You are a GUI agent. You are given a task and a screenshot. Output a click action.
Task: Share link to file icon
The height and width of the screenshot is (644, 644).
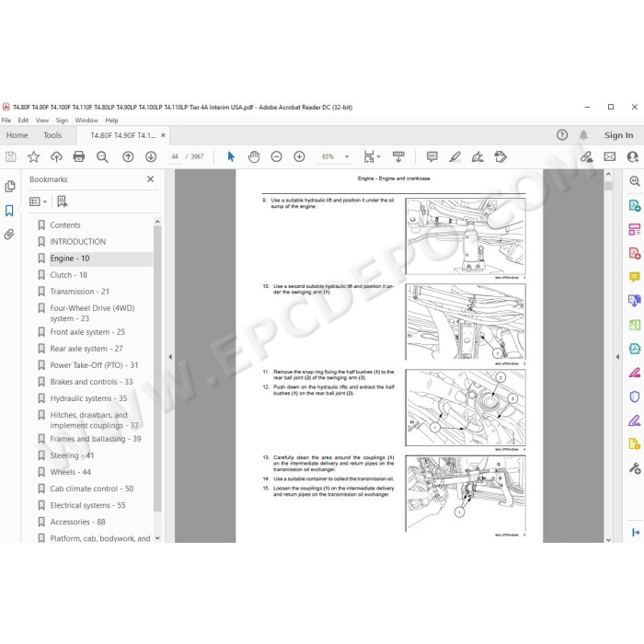(x=587, y=156)
